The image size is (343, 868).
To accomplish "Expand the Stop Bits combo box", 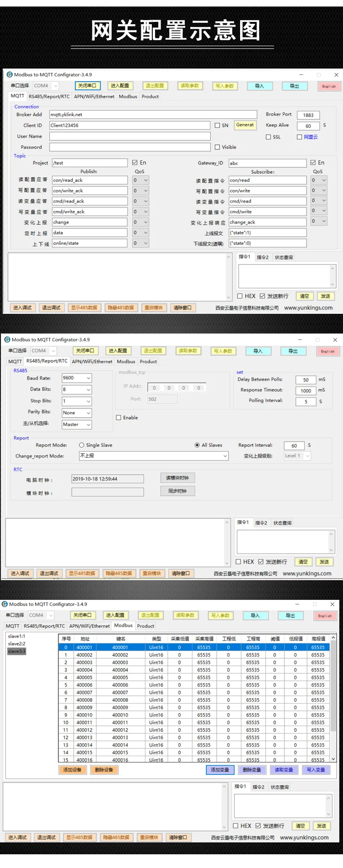I will point(77,401).
